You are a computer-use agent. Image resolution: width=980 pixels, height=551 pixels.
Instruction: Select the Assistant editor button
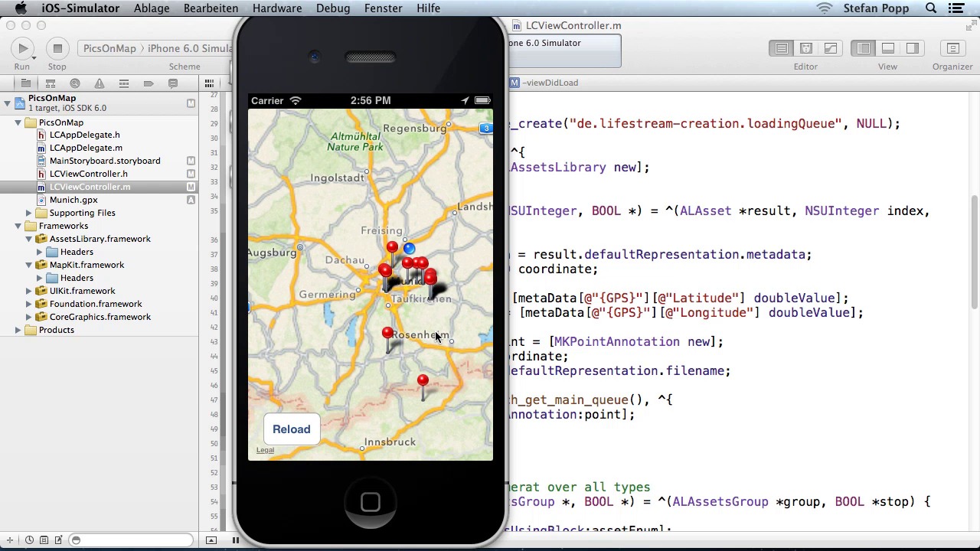point(805,48)
